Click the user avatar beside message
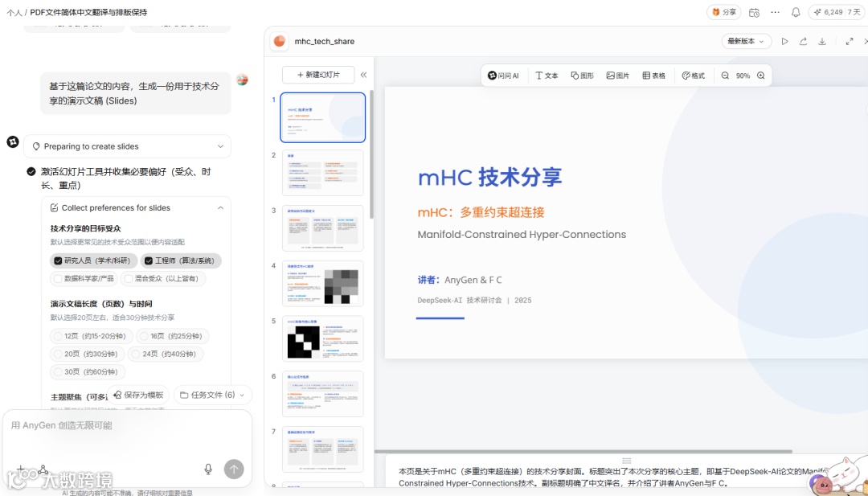This screenshot has width=868, height=496. (242, 80)
